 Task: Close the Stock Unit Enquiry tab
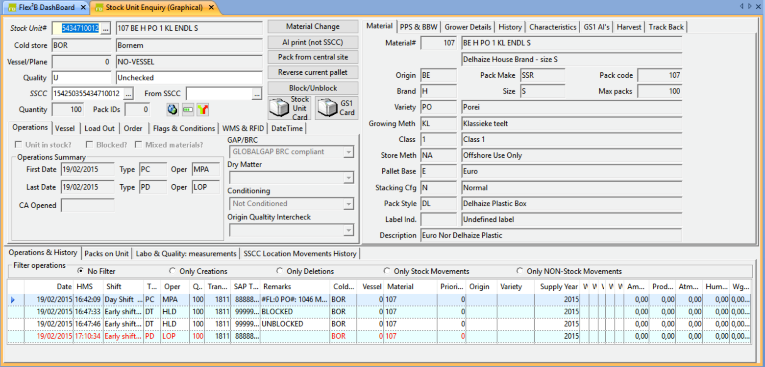pos(212,7)
